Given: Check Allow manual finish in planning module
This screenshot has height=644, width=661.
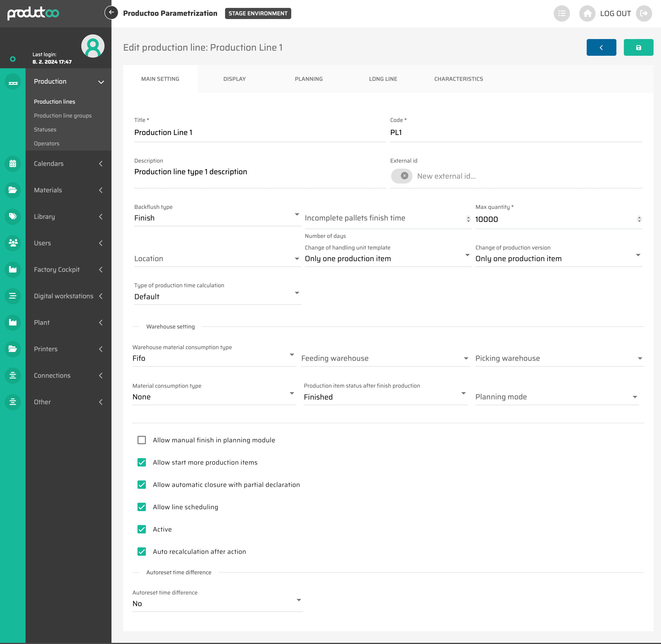Looking at the screenshot, I should (142, 440).
